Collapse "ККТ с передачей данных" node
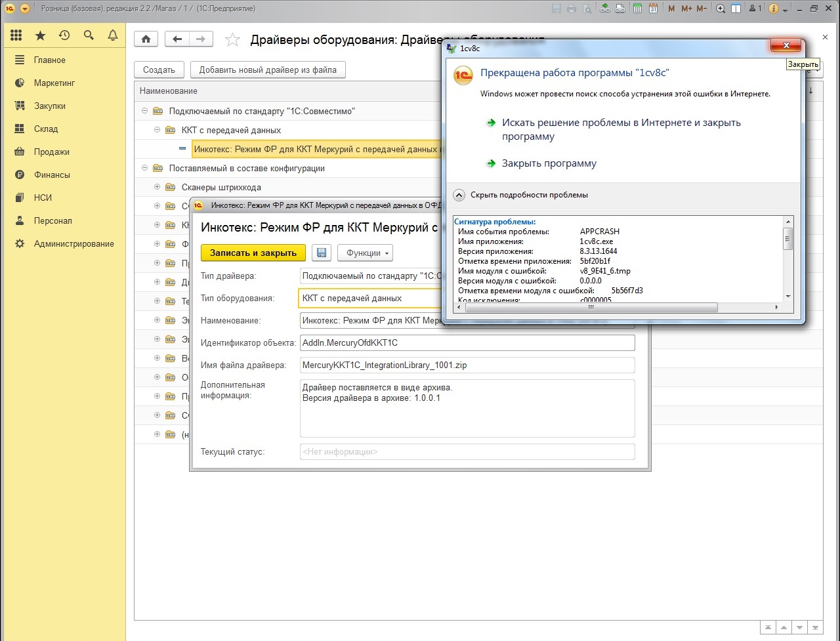 (157, 130)
